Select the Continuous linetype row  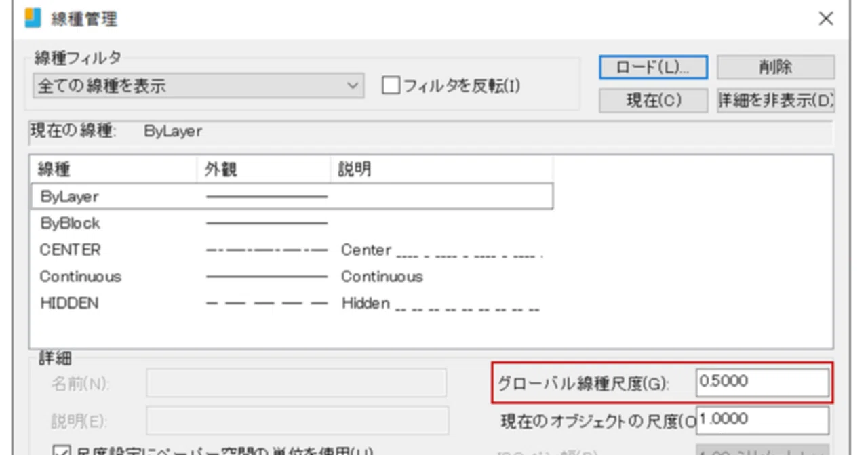[x=292, y=277]
